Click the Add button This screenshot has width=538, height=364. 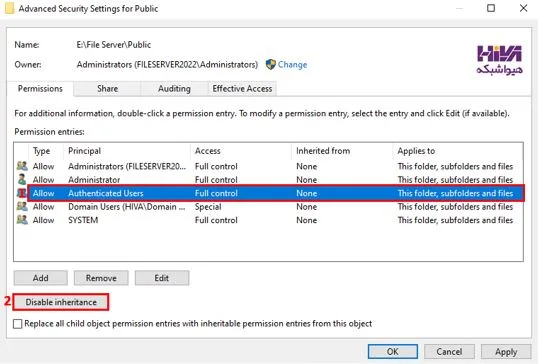(x=40, y=278)
